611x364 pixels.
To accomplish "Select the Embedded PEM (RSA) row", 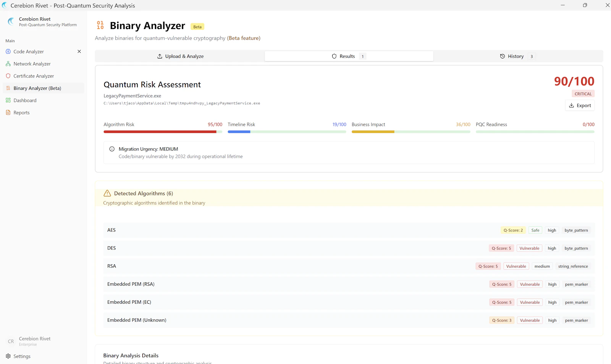I will 349,284.
